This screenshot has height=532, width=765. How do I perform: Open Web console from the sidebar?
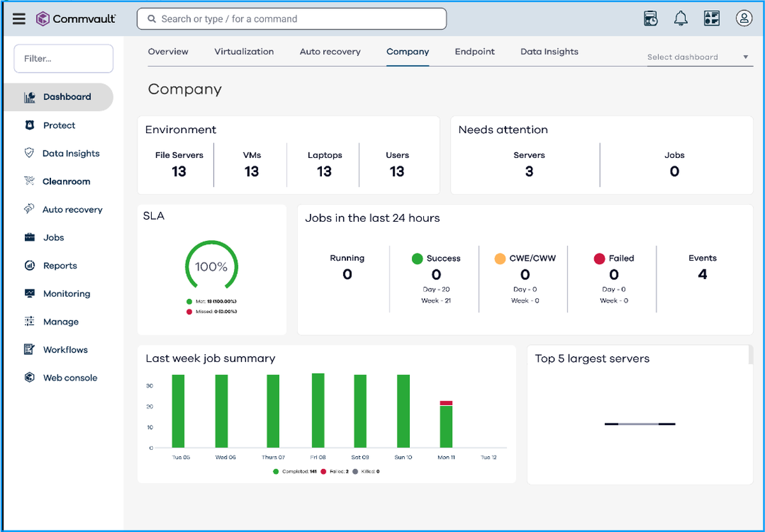click(x=69, y=377)
